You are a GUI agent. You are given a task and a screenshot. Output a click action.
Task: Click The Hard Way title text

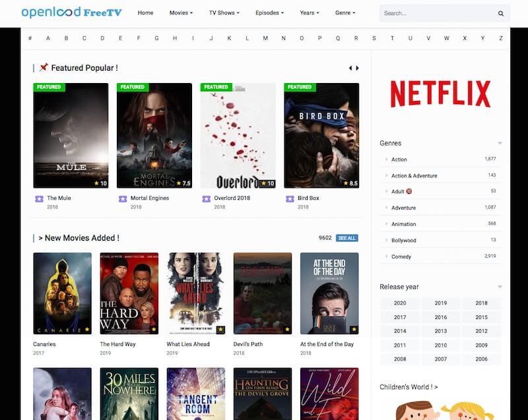[117, 344]
